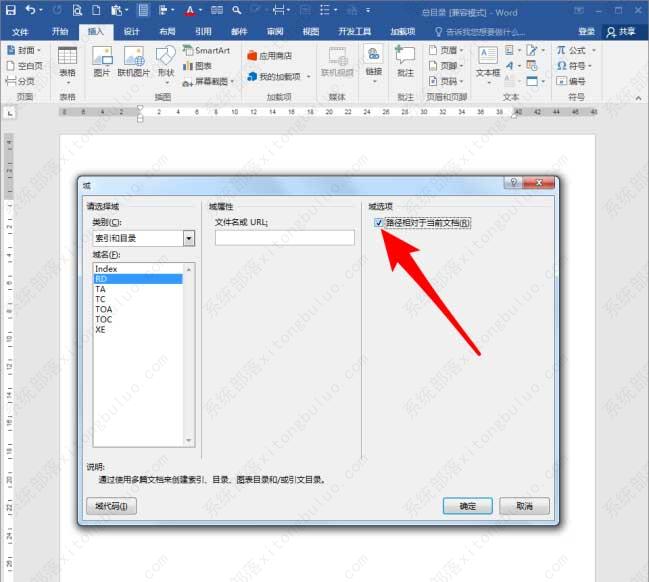Click the Field Codes (域代码) button
Screen dimensions: 649x582
(x=112, y=506)
